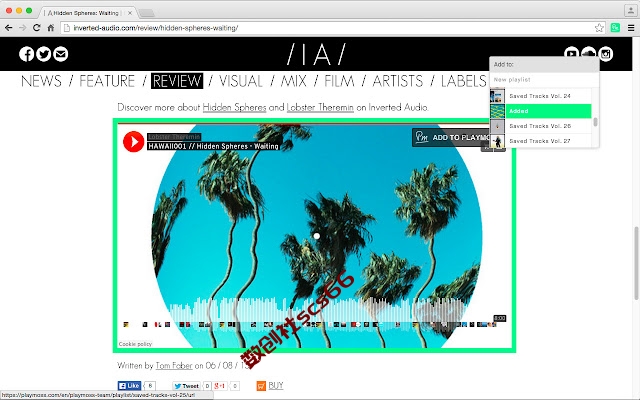640x400 pixels.
Task: Open the FEATURE section
Action: tap(107, 81)
